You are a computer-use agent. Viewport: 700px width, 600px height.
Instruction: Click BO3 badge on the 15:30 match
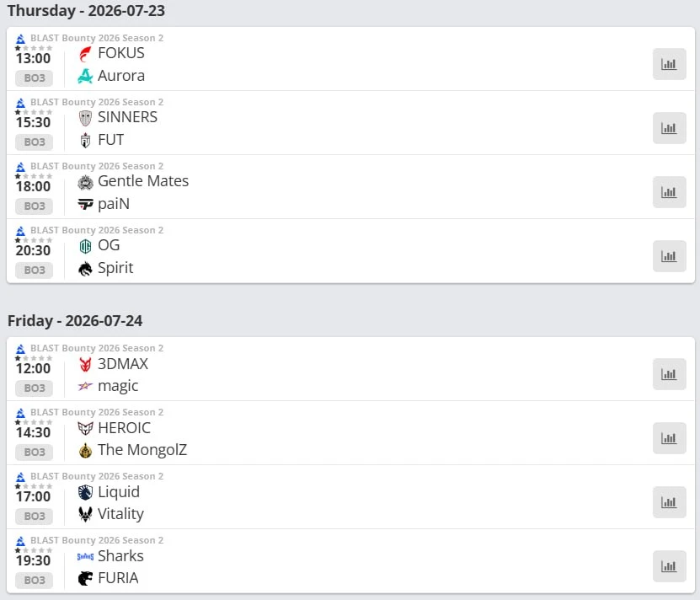tap(35, 142)
